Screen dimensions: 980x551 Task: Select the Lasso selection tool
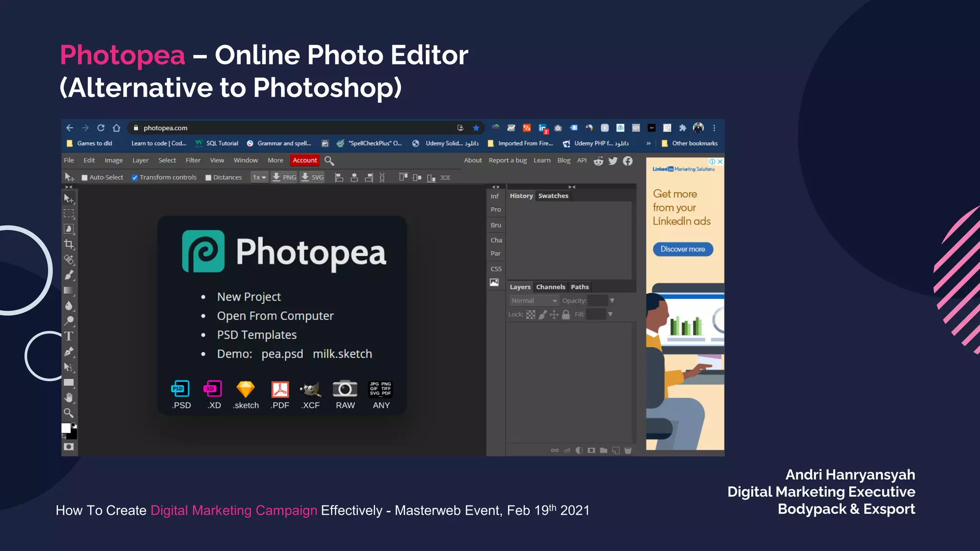[69, 229]
